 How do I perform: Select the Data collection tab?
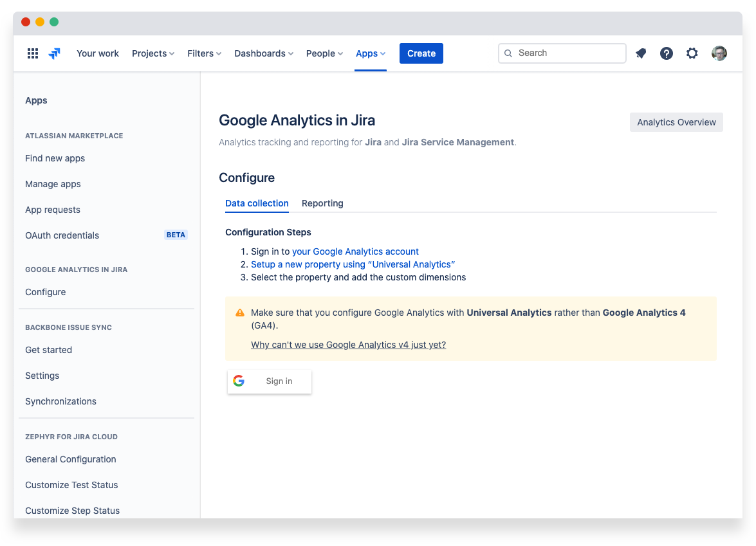pyautogui.click(x=257, y=203)
